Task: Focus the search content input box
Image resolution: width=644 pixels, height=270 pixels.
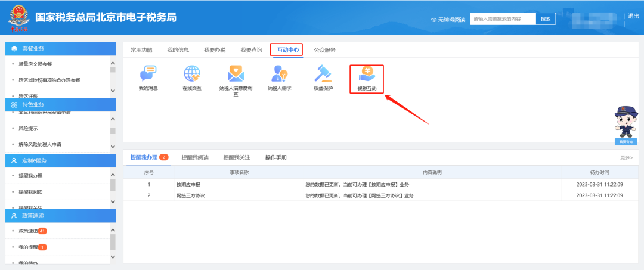Action: tap(503, 19)
